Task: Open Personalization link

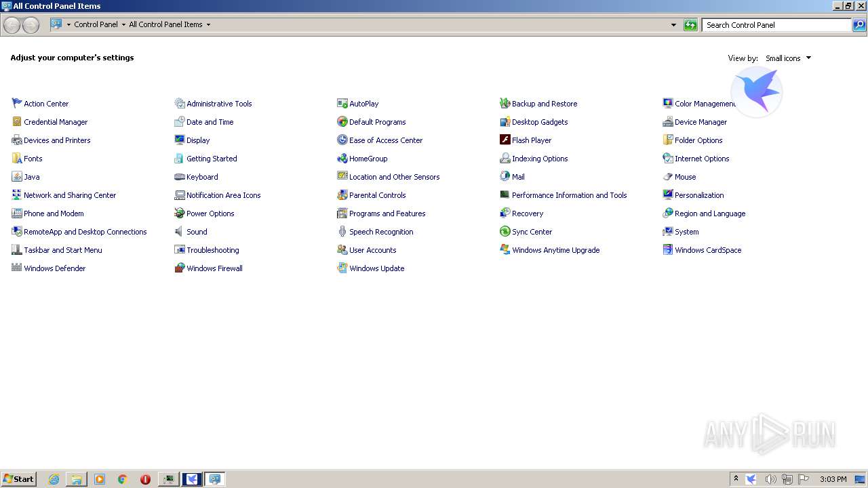Action: pyautogui.click(x=699, y=195)
